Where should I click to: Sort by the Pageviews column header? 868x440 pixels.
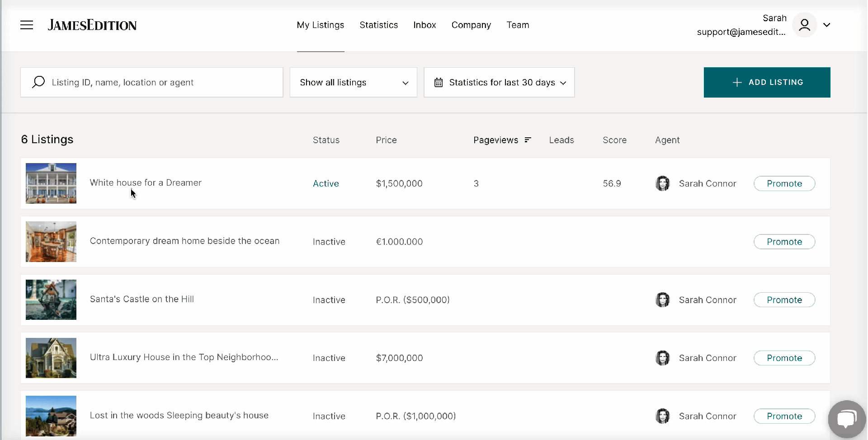coord(495,140)
